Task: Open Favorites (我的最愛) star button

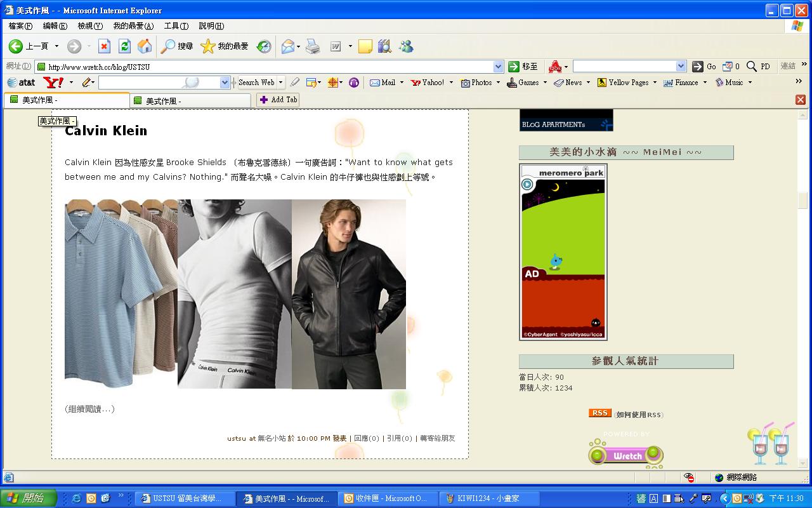Action: click(225, 46)
